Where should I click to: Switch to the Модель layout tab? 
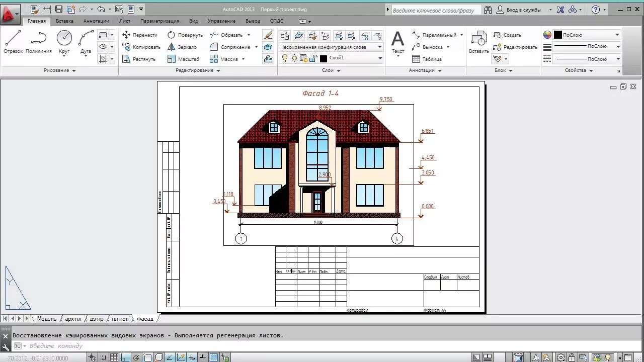(x=46, y=319)
